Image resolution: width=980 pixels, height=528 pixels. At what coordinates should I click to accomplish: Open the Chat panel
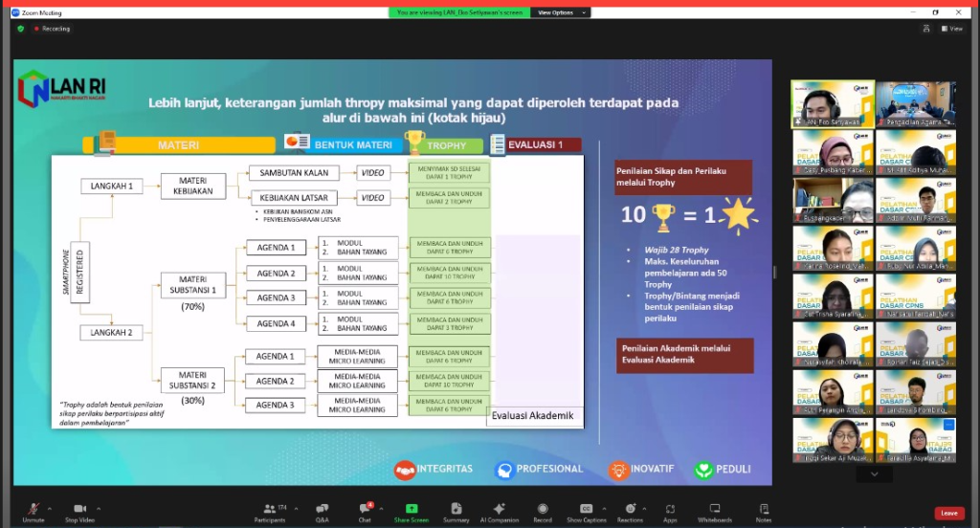coord(365,511)
